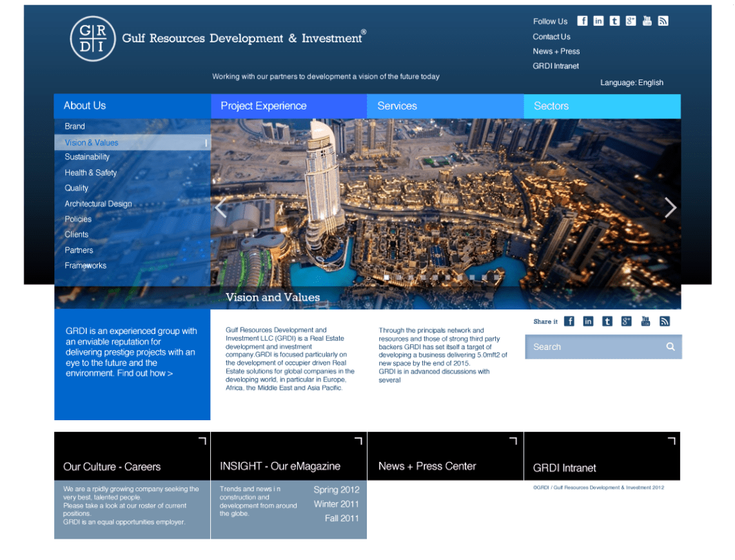This screenshot has height=560, width=735.
Task: Open the Language: English selector
Action: pyautogui.click(x=631, y=82)
